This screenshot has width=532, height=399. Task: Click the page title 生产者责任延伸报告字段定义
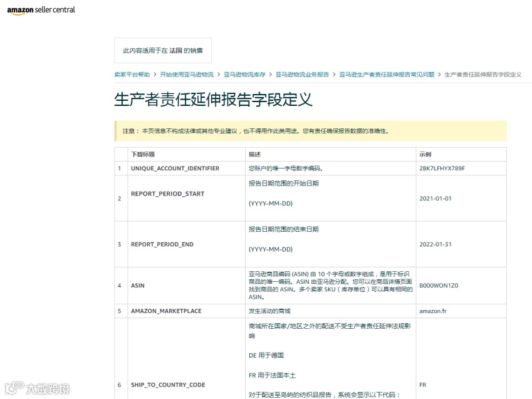click(213, 100)
